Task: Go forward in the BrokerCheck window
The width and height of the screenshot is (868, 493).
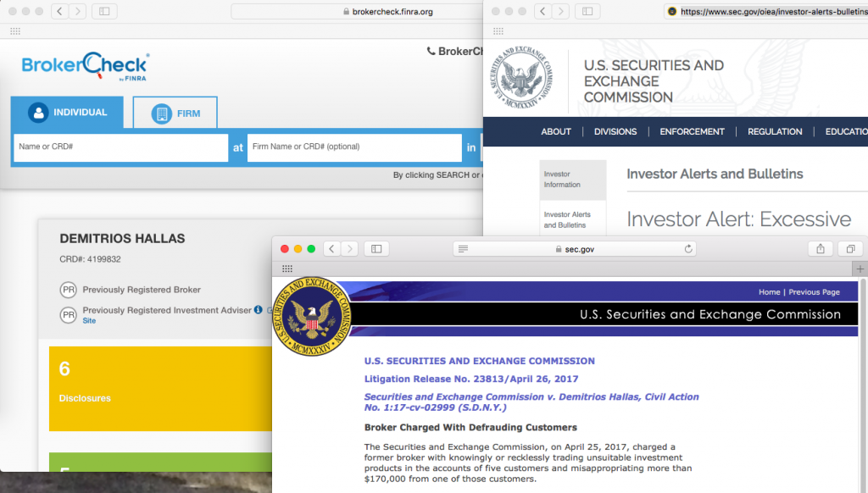Action: point(77,11)
